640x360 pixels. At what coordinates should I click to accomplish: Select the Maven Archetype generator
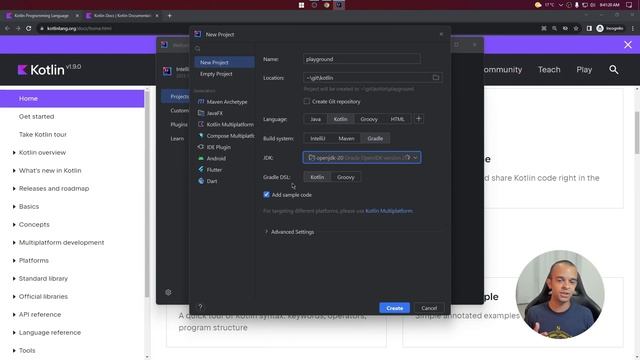coord(223,102)
